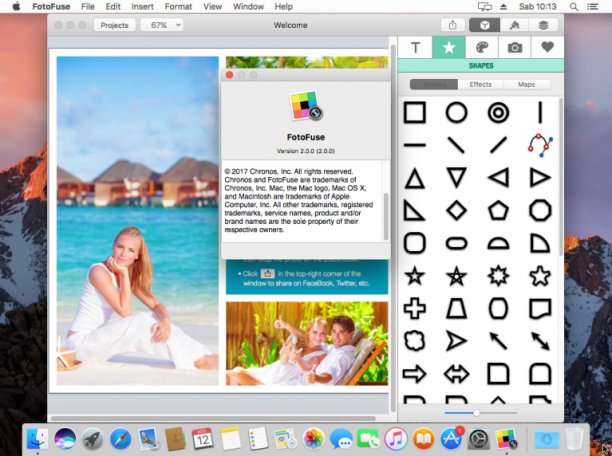Open the View menu

click(x=213, y=7)
